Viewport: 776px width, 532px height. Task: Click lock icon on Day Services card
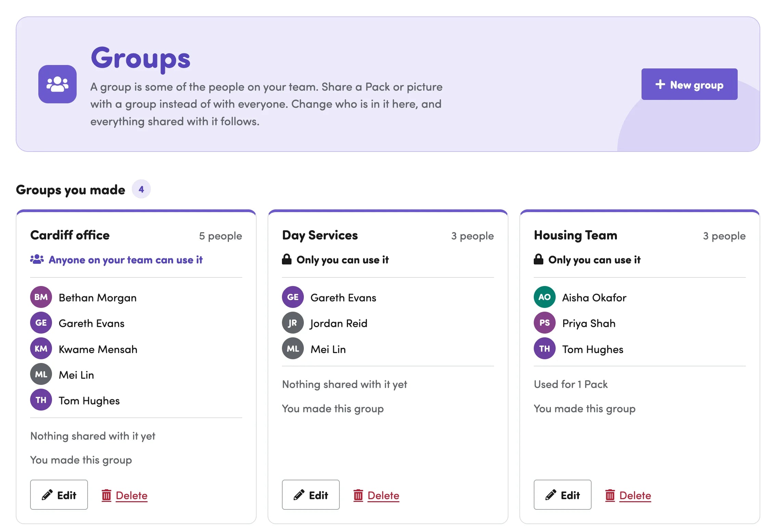(286, 259)
